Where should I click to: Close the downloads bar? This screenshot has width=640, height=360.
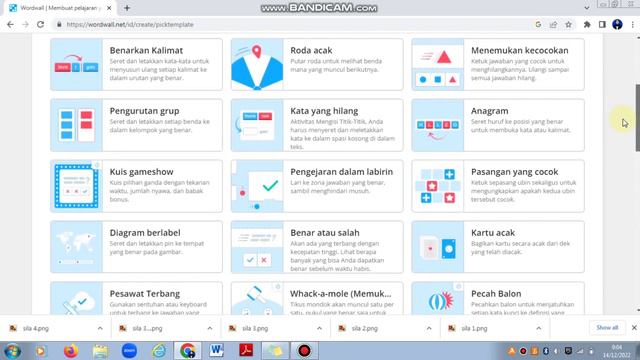coord(634,328)
